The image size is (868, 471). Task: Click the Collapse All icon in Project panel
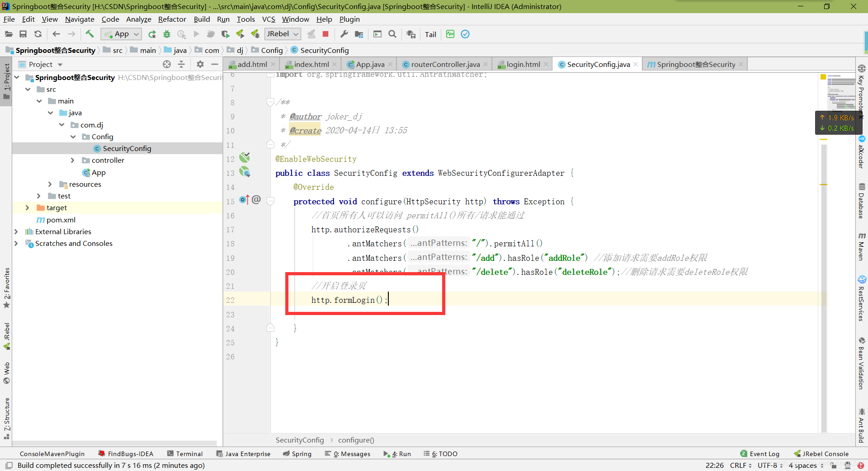pyautogui.click(x=181, y=64)
